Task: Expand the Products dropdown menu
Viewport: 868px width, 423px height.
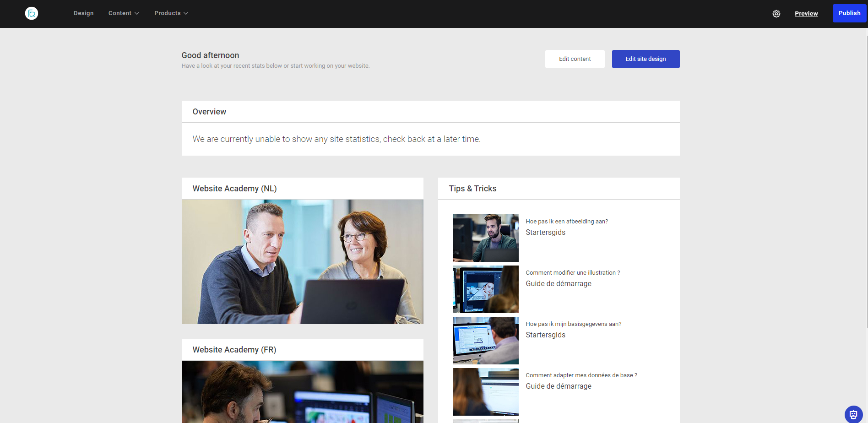Action: pyautogui.click(x=171, y=13)
